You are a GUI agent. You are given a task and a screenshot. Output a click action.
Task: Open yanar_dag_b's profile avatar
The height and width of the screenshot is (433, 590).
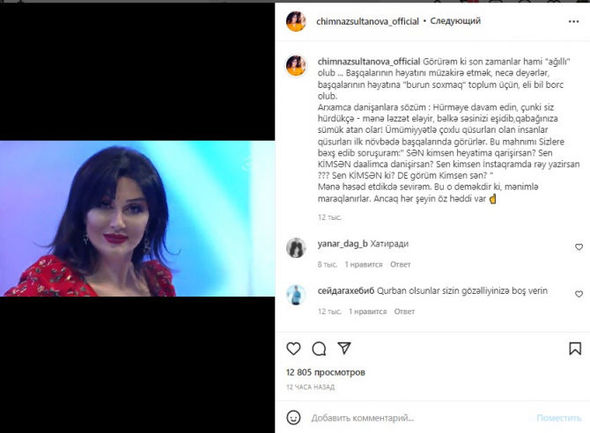(x=296, y=248)
